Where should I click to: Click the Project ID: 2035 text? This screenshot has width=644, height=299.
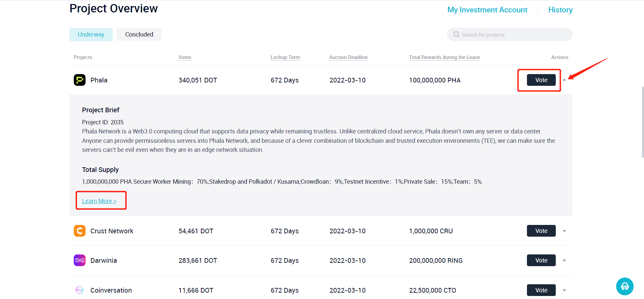point(103,122)
